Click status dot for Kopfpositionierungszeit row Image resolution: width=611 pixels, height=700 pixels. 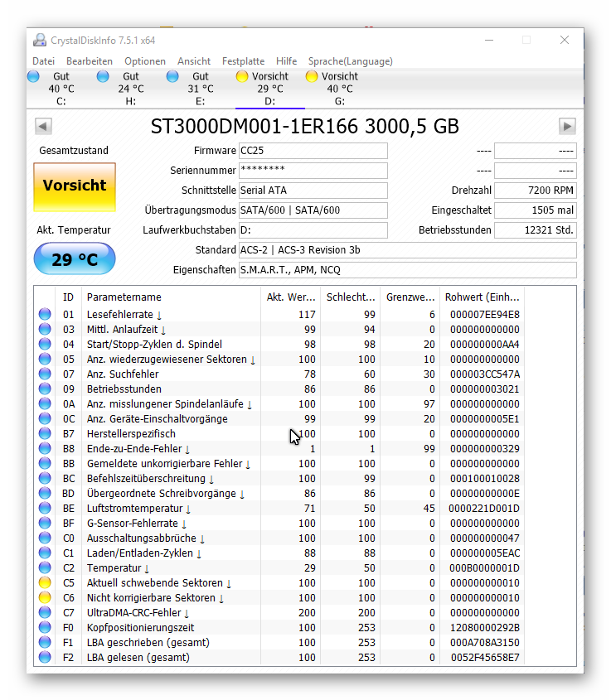coord(45,628)
